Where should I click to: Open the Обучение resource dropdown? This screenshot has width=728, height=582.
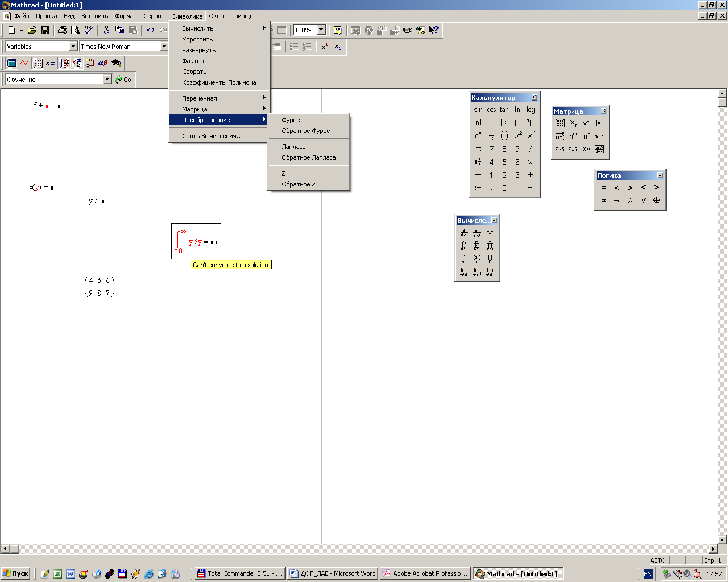[x=107, y=80]
